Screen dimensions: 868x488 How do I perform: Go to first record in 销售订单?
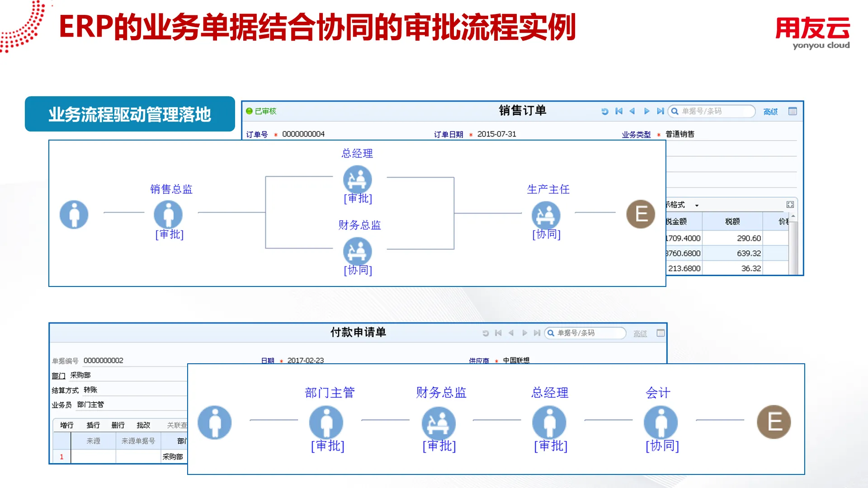619,111
